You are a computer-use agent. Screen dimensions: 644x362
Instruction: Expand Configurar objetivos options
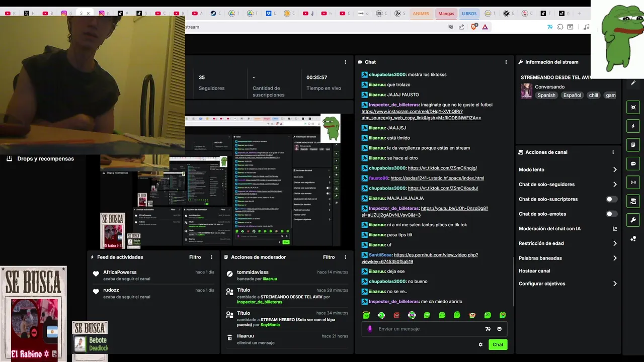pyautogui.click(x=568, y=284)
